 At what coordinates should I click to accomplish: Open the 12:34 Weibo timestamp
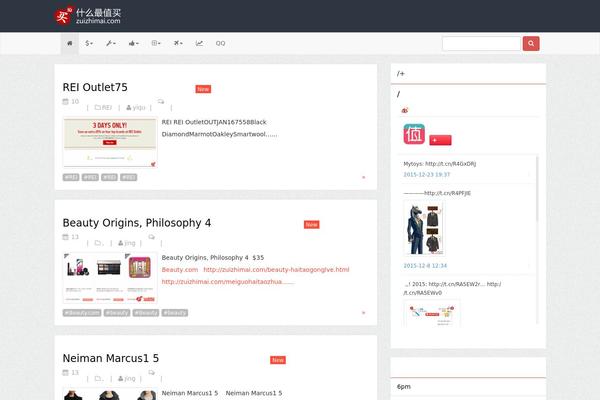click(x=425, y=266)
